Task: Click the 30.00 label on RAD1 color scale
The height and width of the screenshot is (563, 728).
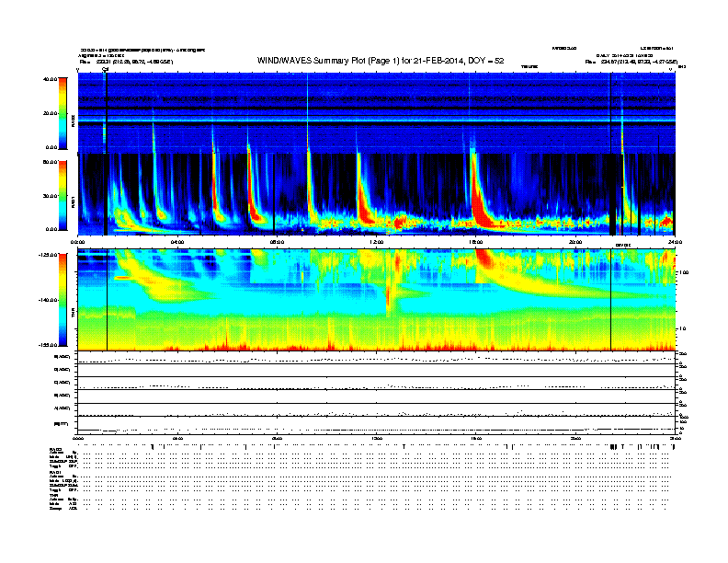Action: coord(51,196)
